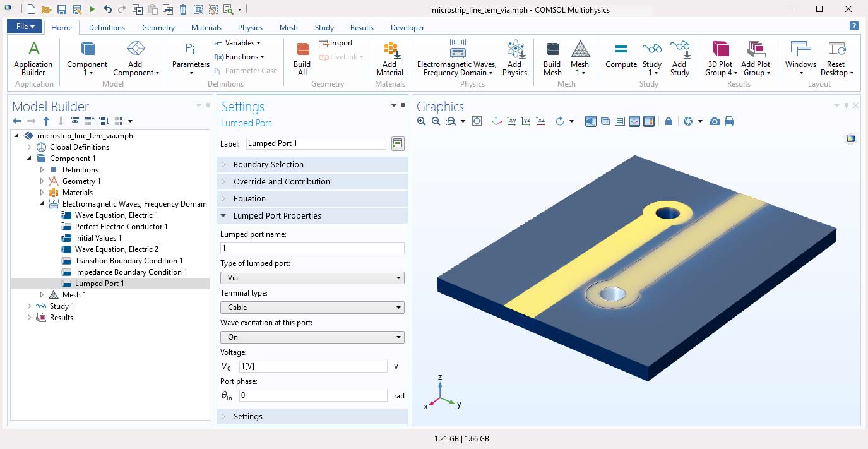The image size is (868, 449).
Task: Click the Build All geometry icon
Action: pos(302,58)
